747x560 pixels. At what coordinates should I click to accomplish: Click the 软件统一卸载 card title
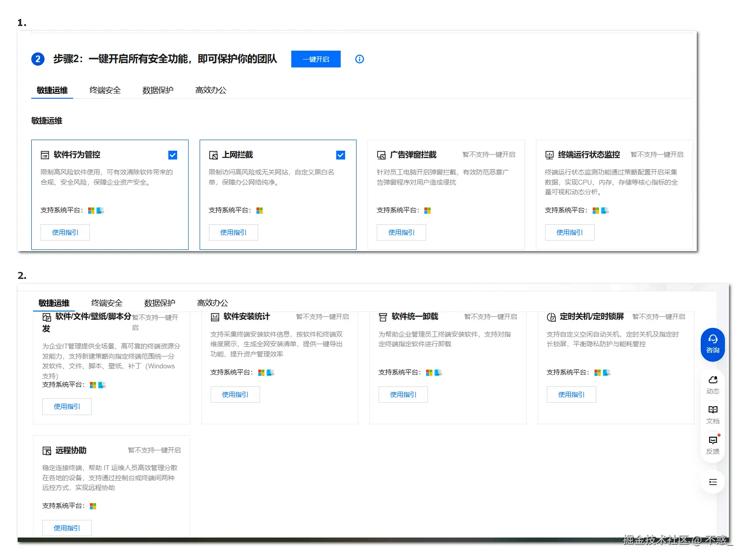(x=415, y=316)
